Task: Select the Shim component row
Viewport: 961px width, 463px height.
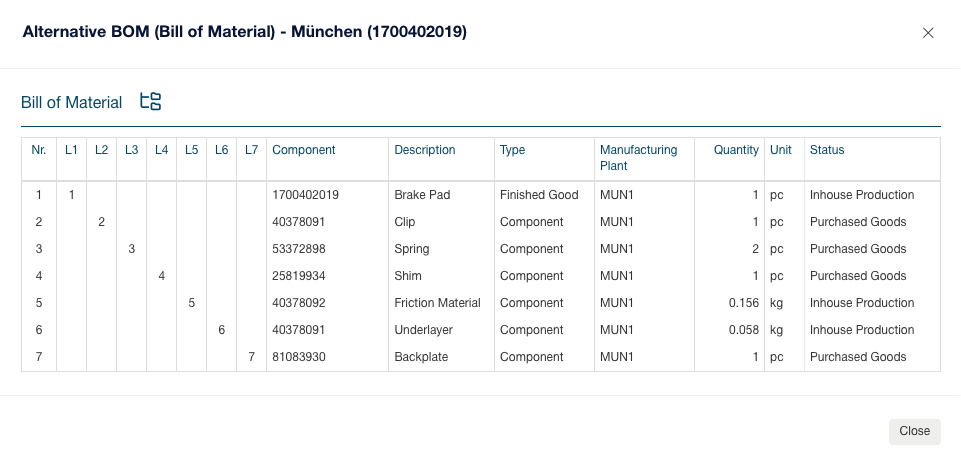Action: 408,276
